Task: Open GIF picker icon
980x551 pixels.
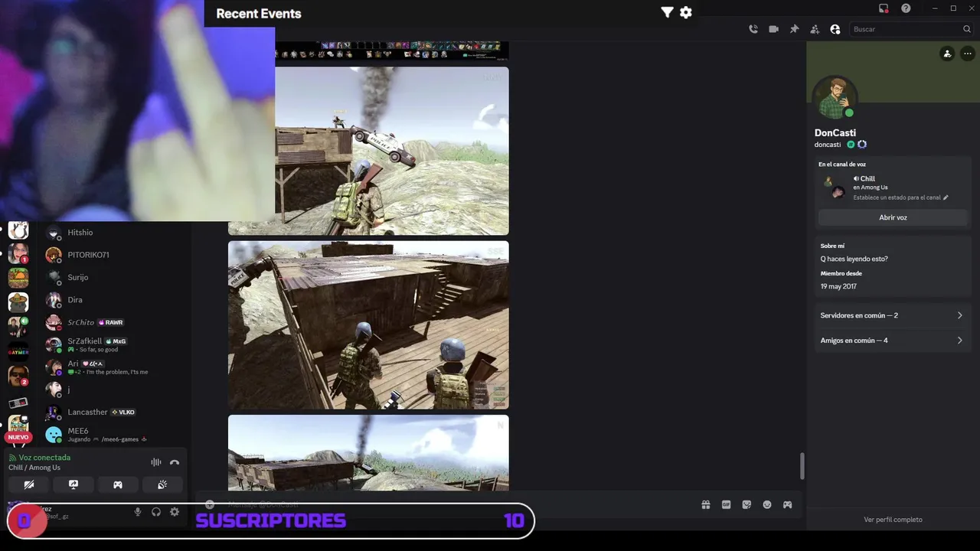Action: click(726, 504)
